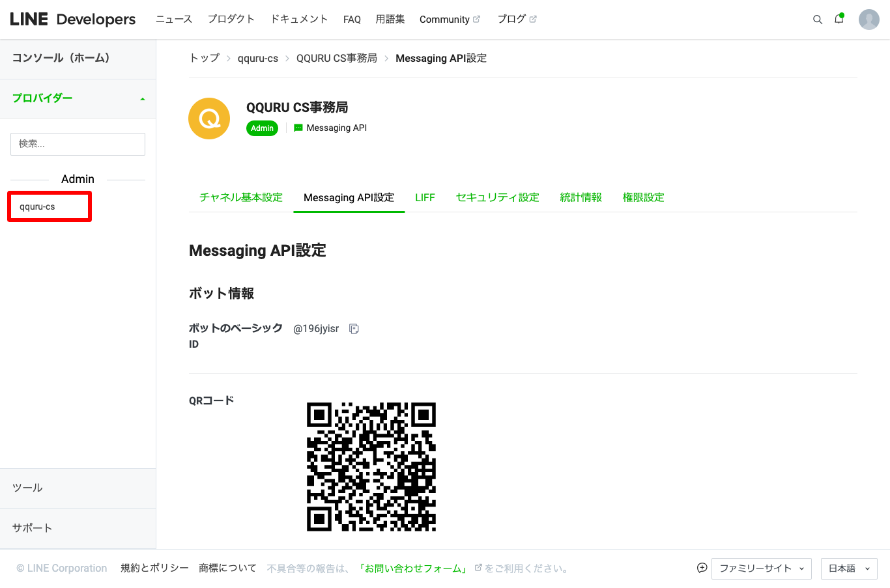
Task: Click the QR code image
Action: click(371, 467)
